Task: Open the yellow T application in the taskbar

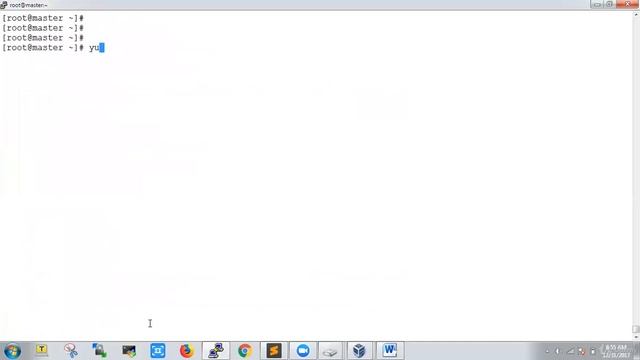Action: click(41, 350)
